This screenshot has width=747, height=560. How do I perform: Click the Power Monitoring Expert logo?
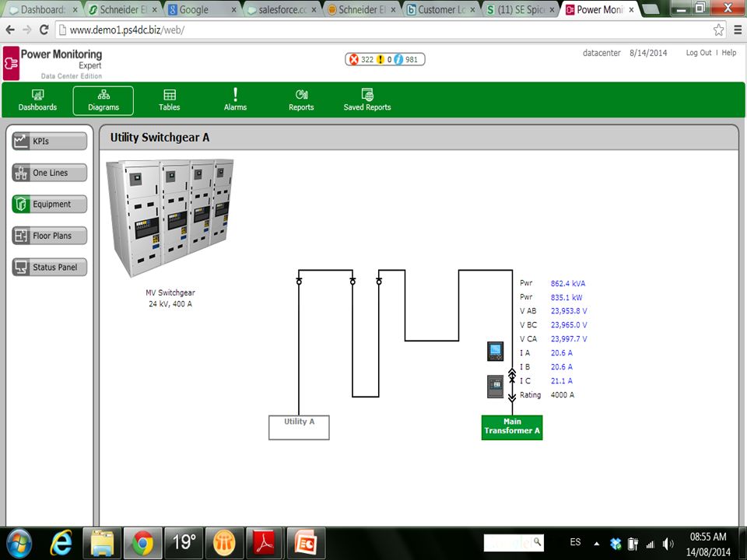pos(52,63)
